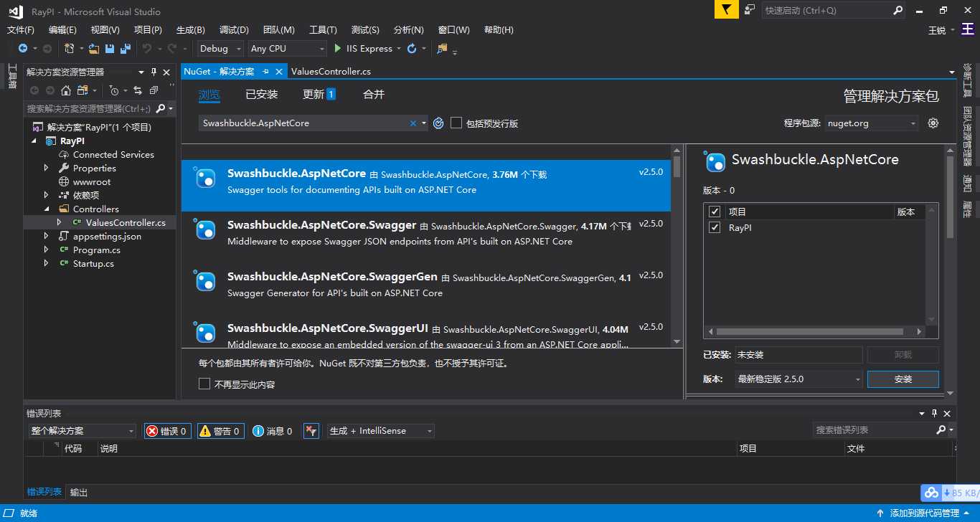
Task: Click the Quick Launch magnifier icon
Action: click(898, 10)
